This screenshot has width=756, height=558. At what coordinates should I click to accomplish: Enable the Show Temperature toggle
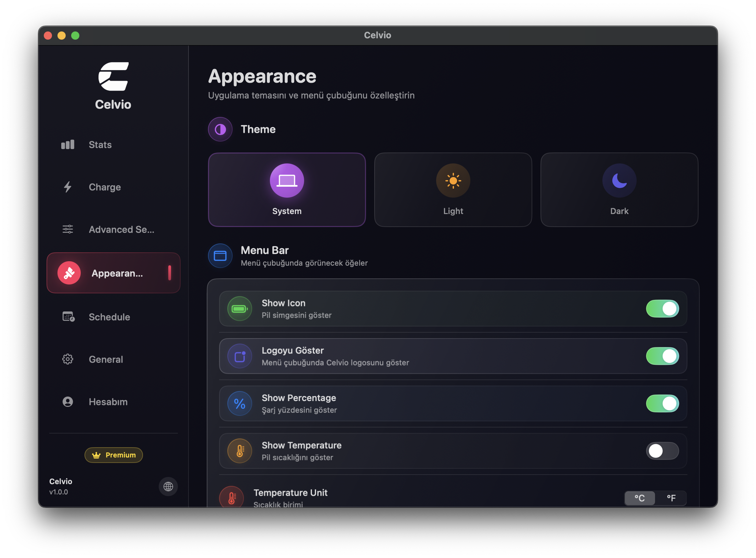[x=662, y=451]
